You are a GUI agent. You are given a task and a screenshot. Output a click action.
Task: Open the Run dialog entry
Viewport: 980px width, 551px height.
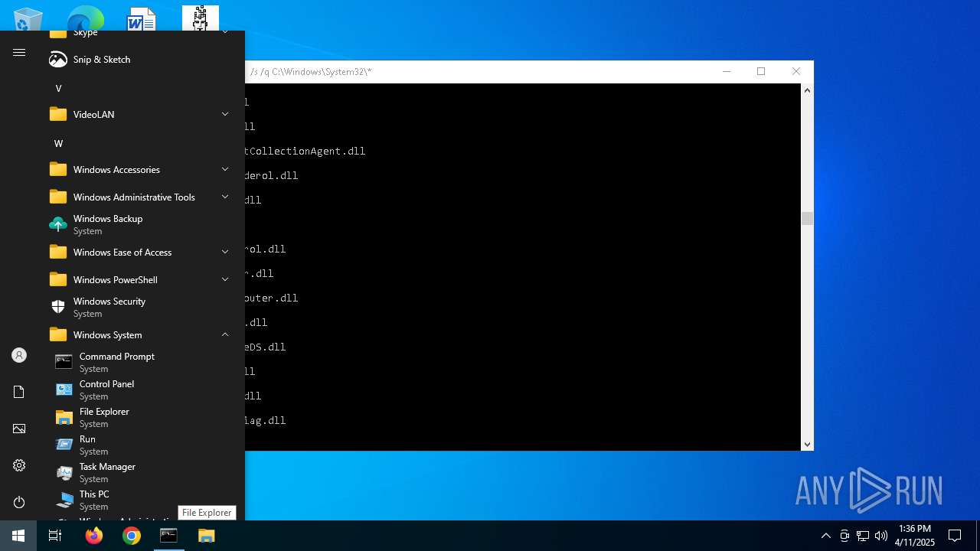tap(138, 445)
